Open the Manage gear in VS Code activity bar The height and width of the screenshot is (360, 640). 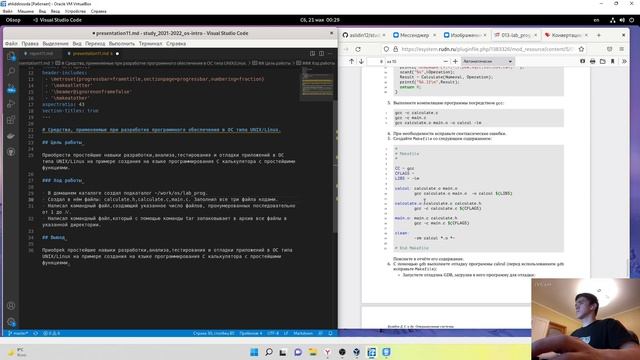click(11, 322)
